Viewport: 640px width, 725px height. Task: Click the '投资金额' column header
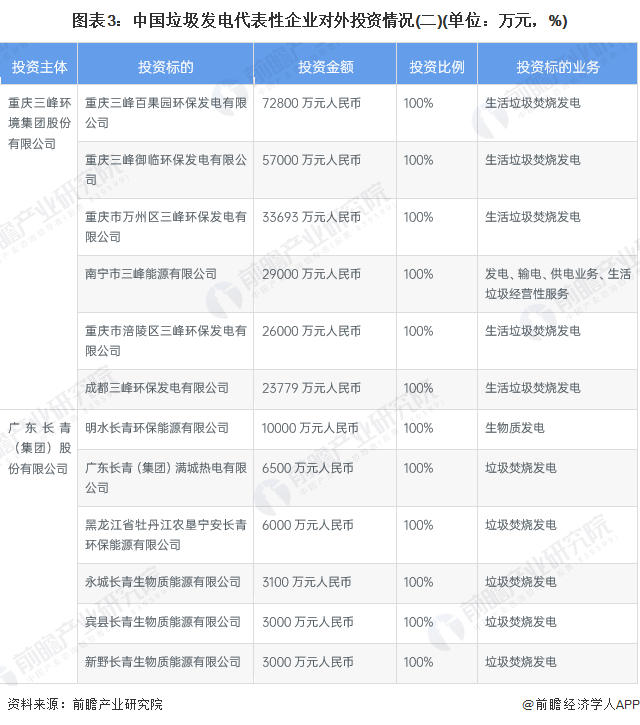coord(325,67)
